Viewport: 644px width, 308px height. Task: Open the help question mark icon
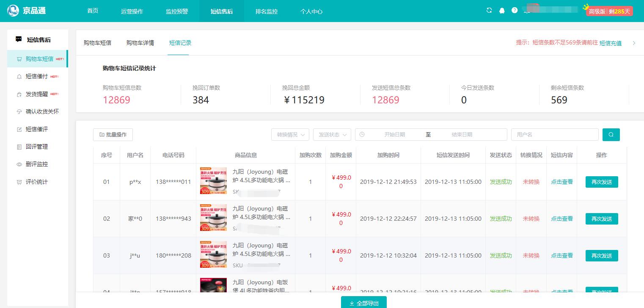tap(515, 11)
